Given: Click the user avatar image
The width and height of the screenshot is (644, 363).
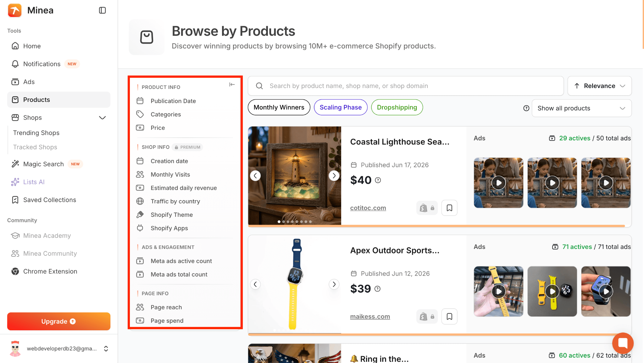Looking at the screenshot, I should tap(15, 349).
